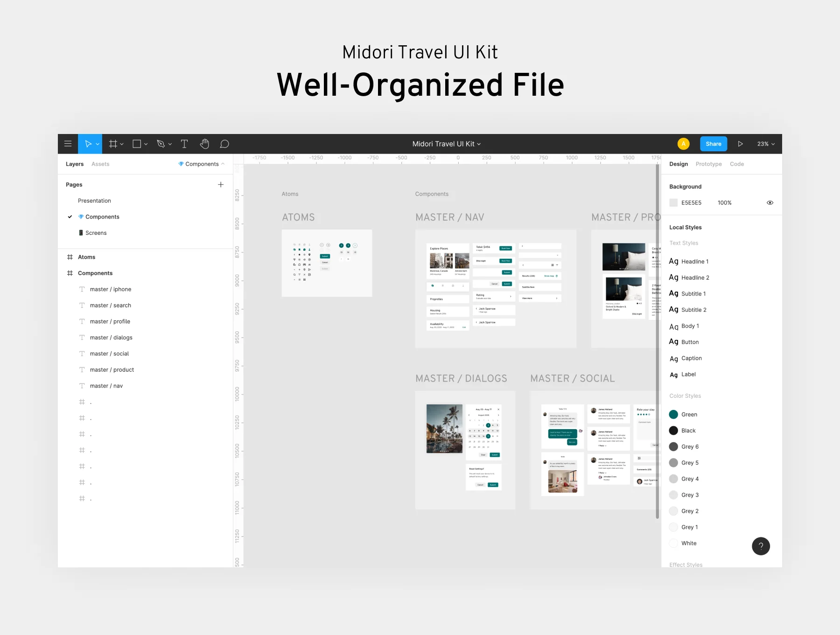The height and width of the screenshot is (635, 840).
Task: Select the Headline 2 text style
Action: pyautogui.click(x=689, y=277)
